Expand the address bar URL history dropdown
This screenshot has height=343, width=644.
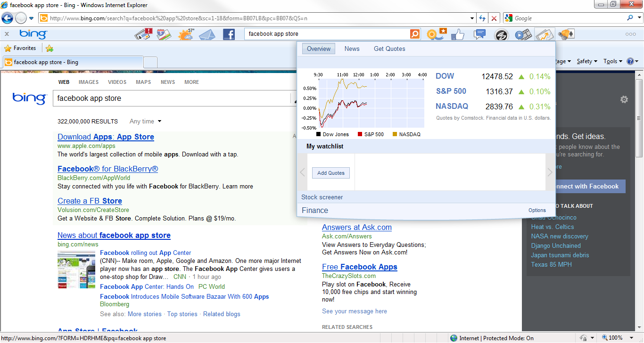coord(472,18)
